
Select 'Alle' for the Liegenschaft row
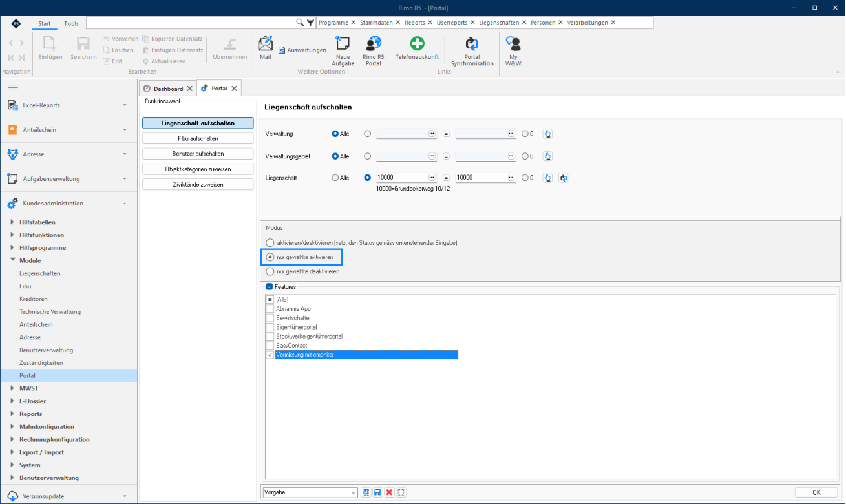[x=335, y=178]
